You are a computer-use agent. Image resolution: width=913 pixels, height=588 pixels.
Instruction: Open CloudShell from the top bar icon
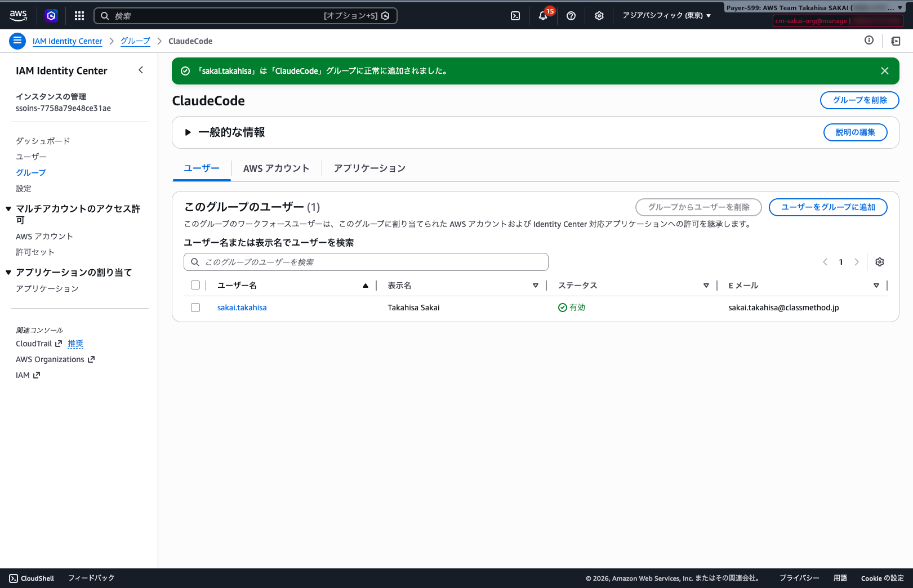tap(515, 16)
